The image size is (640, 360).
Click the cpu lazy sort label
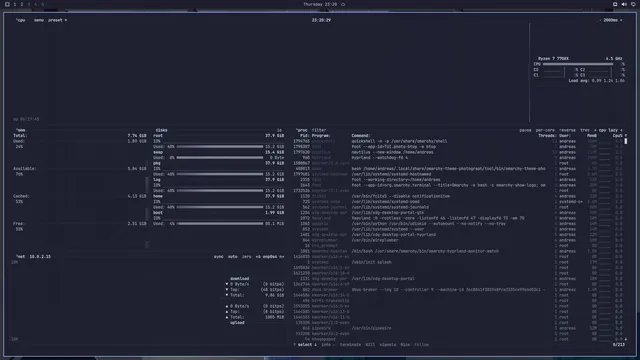click(608, 130)
